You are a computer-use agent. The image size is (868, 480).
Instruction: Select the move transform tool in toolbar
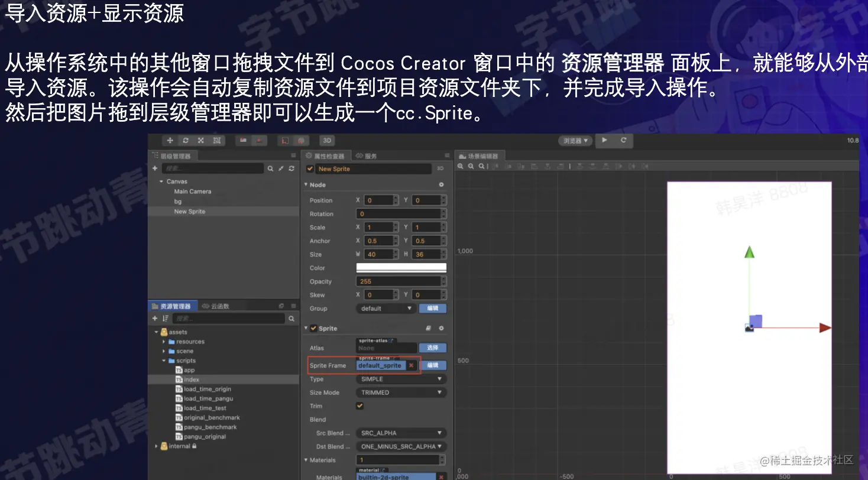click(170, 141)
